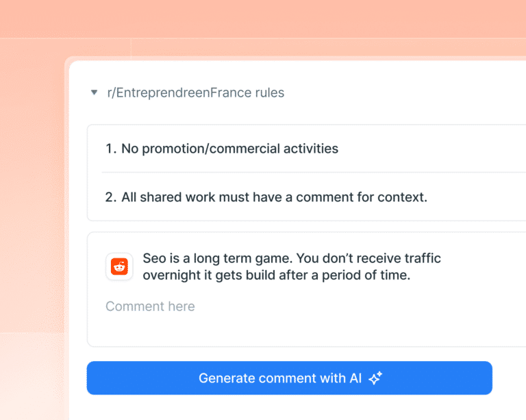526x420 pixels.
Task: Click the divider line between the rules
Action: click(314, 173)
